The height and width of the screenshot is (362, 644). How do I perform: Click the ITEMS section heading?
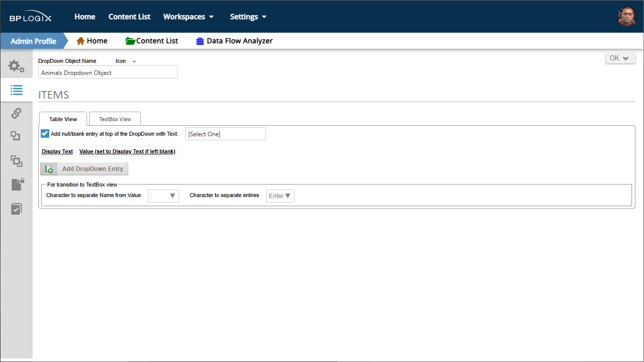pos(53,95)
